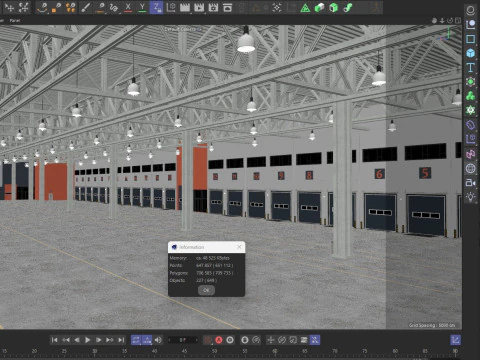This screenshot has width=480, height=360.
Task: Click the pink linked shapes icon in palette
Action: pyautogui.click(x=470, y=154)
